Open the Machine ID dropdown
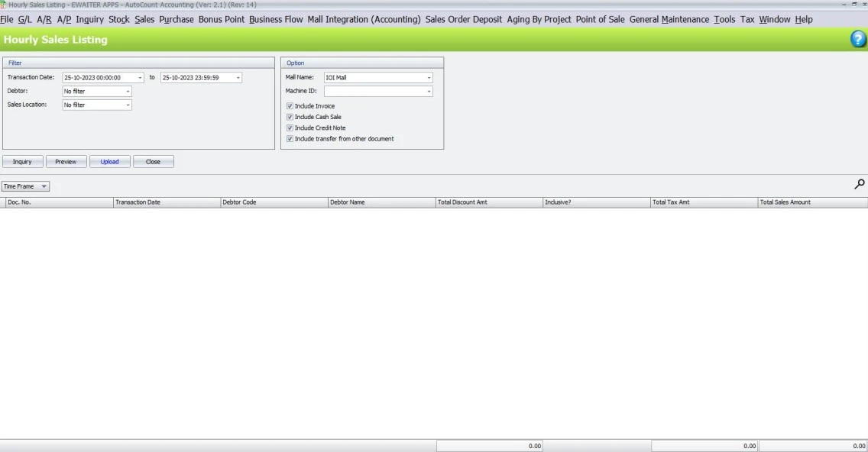 point(429,92)
